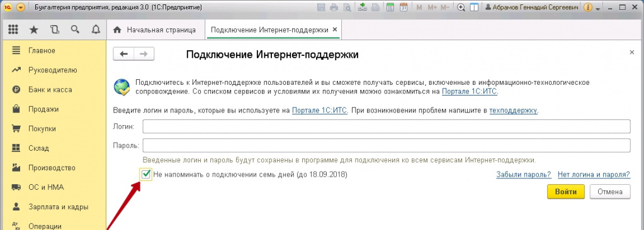Open notifications bell icon
Image resolution: width=644 pixels, height=230 pixels.
click(x=96, y=30)
